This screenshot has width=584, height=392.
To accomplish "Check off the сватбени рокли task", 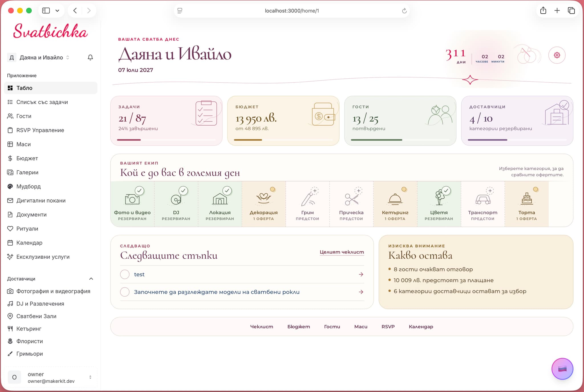I will [125, 292].
